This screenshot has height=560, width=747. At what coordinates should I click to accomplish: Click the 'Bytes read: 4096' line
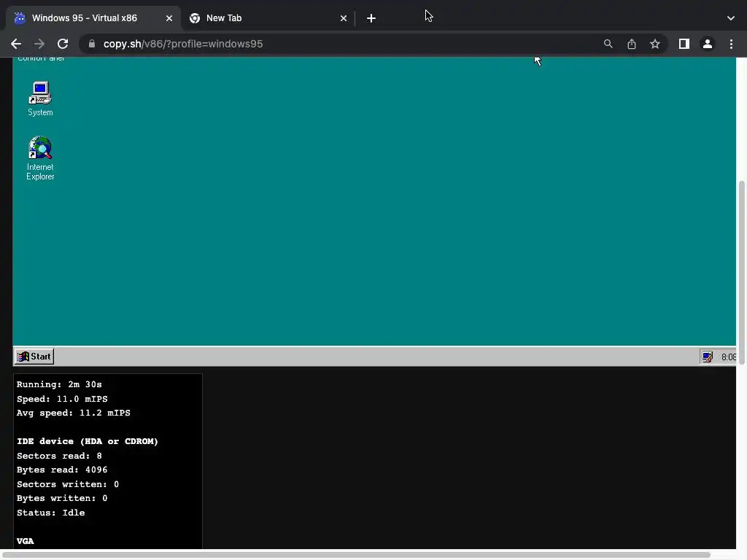coord(62,470)
